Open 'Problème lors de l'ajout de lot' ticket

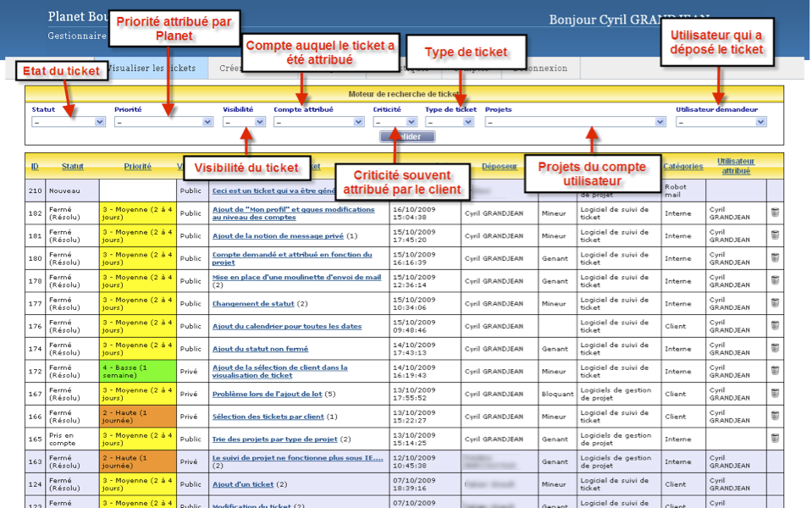point(268,394)
